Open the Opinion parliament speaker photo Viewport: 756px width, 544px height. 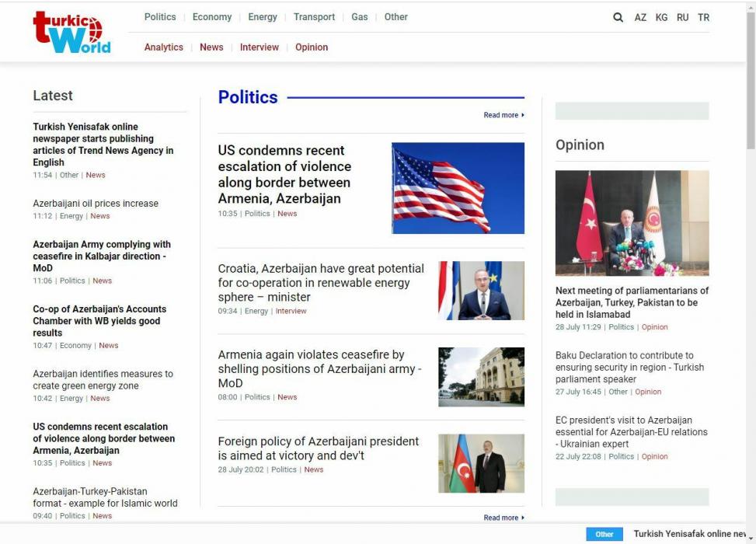pos(632,223)
